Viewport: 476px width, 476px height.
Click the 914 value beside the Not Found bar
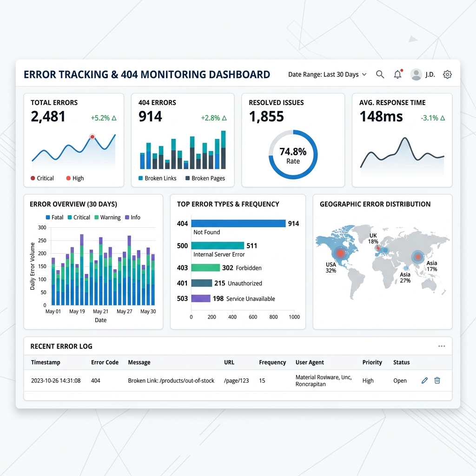294,224
